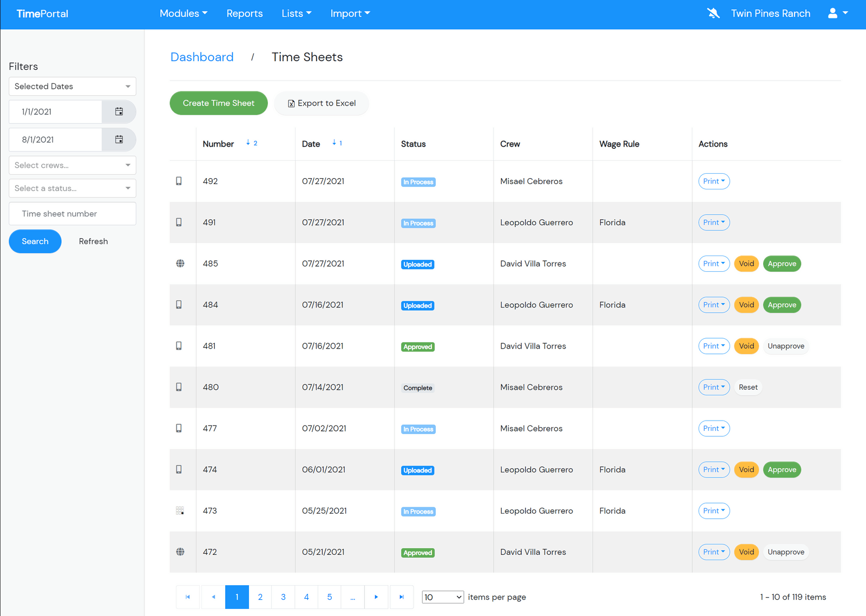Viewport: 866px width, 616px height.
Task: Open the Import menu
Action: (350, 13)
